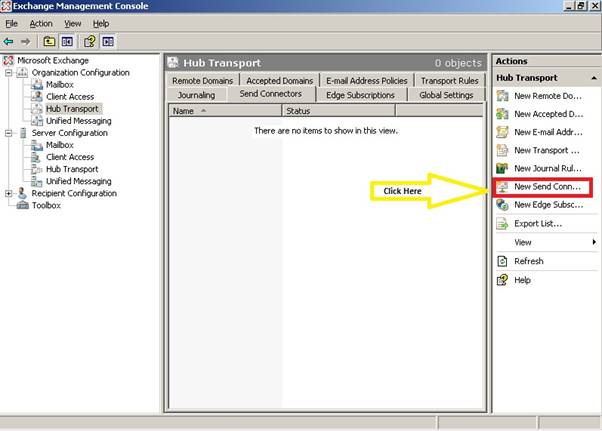Switch to the Accepted Domains tab
The height and width of the screenshot is (431, 602).
[280, 81]
